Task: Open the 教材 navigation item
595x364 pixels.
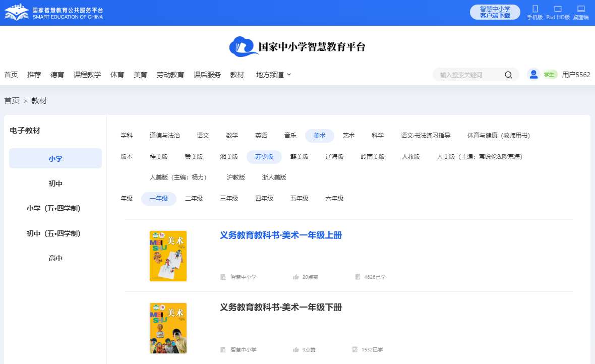Action: click(x=237, y=75)
